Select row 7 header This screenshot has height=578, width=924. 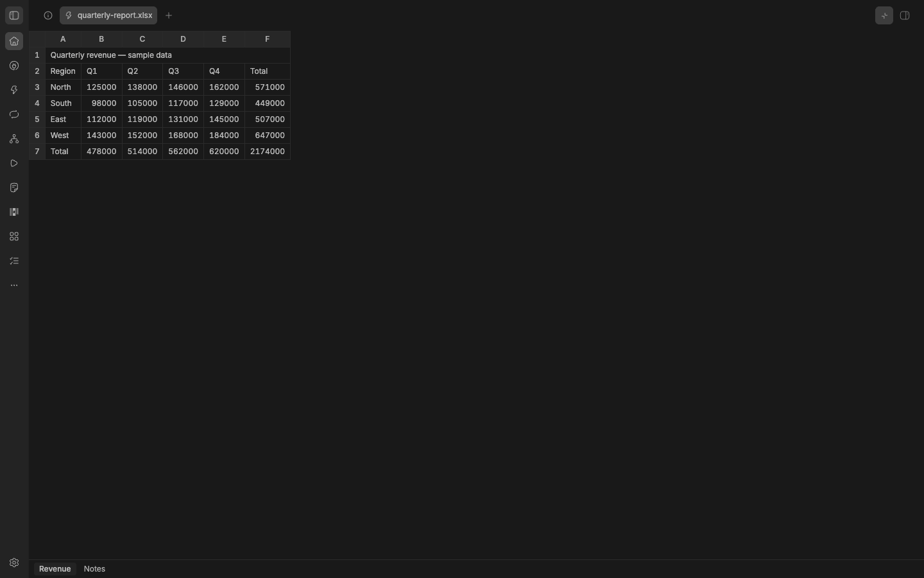(37, 152)
